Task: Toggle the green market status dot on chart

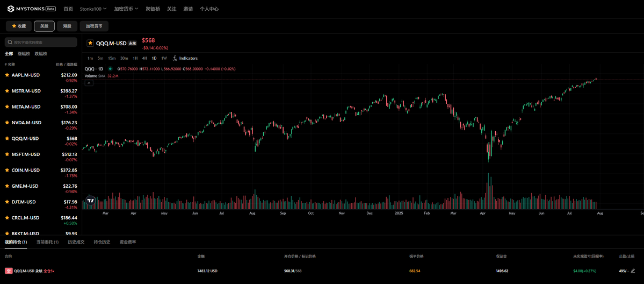Action: coord(110,69)
